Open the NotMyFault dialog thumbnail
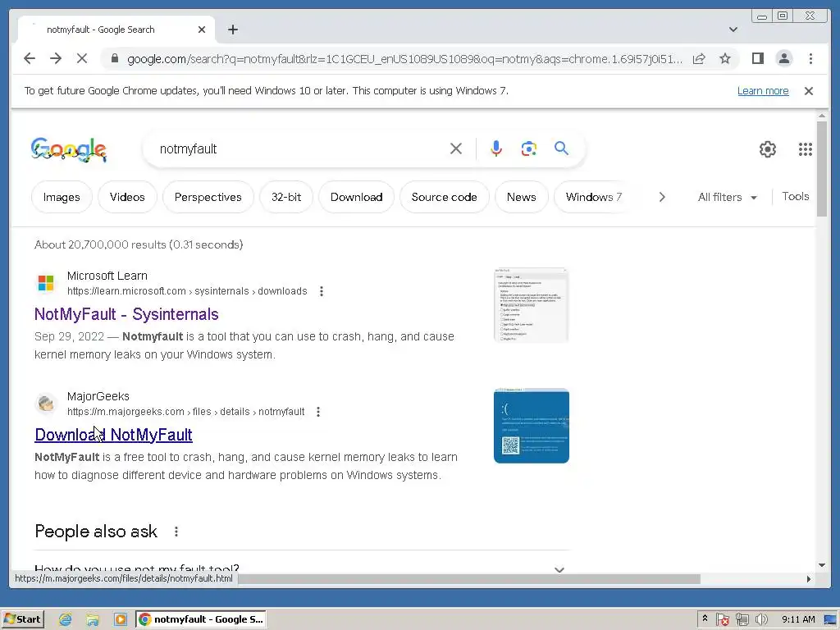Screen dimensions: 840x630 531,305
